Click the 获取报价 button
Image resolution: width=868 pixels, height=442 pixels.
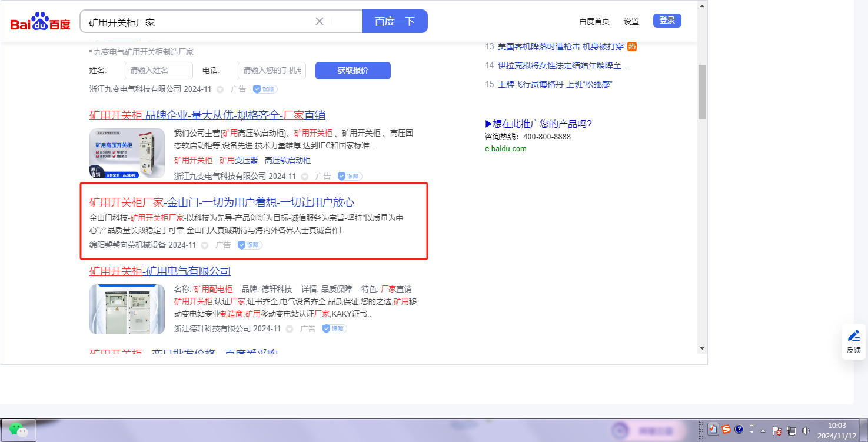pos(352,71)
